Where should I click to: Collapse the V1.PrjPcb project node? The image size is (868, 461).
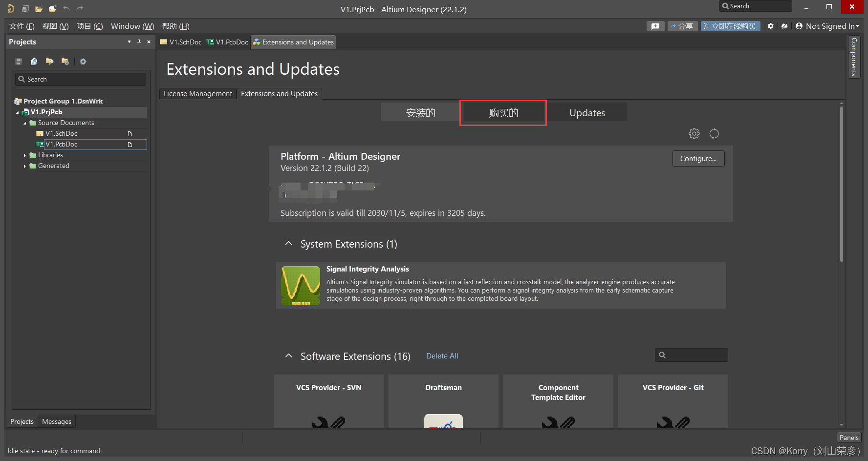(18, 112)
